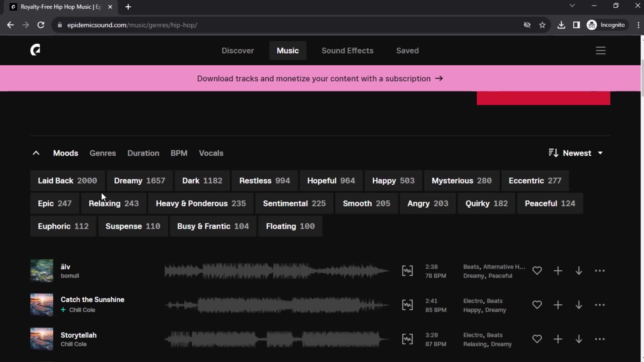
Task: Toggle the Eccentric mood filter
Action: tap(535, 181)
